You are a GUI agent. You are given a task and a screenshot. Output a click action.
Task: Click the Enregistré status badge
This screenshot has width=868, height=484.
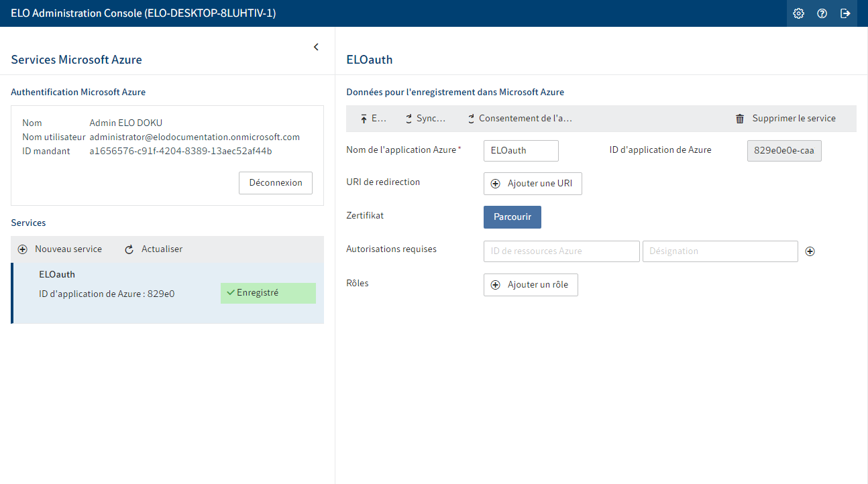pyautogui.click(x=268, y=293)
